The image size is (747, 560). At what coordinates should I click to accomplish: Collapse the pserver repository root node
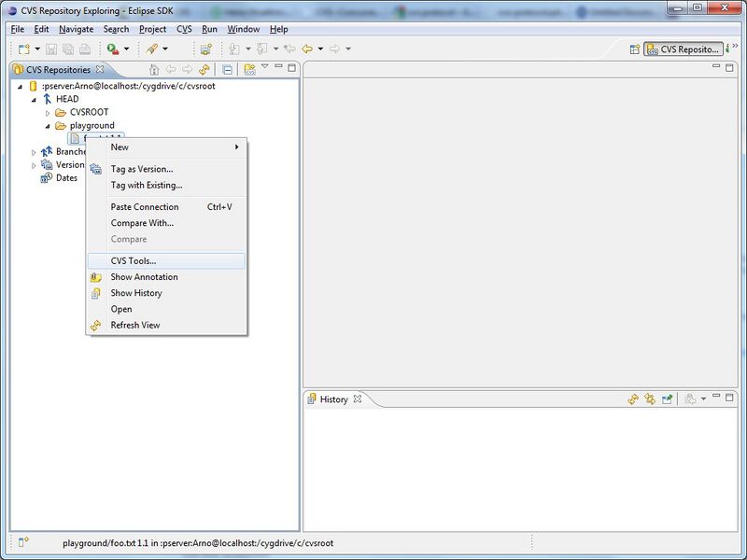click(20, 87)
